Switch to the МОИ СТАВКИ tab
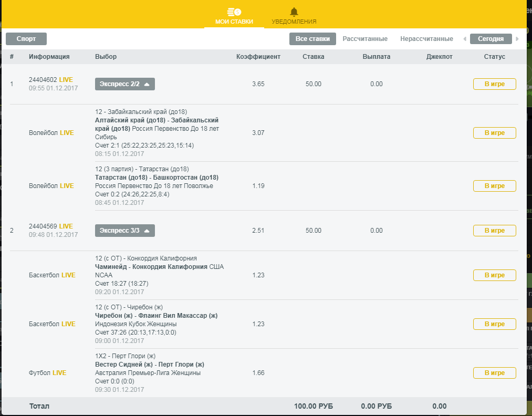Screen dimensions: 532x416 pos(234,22)
